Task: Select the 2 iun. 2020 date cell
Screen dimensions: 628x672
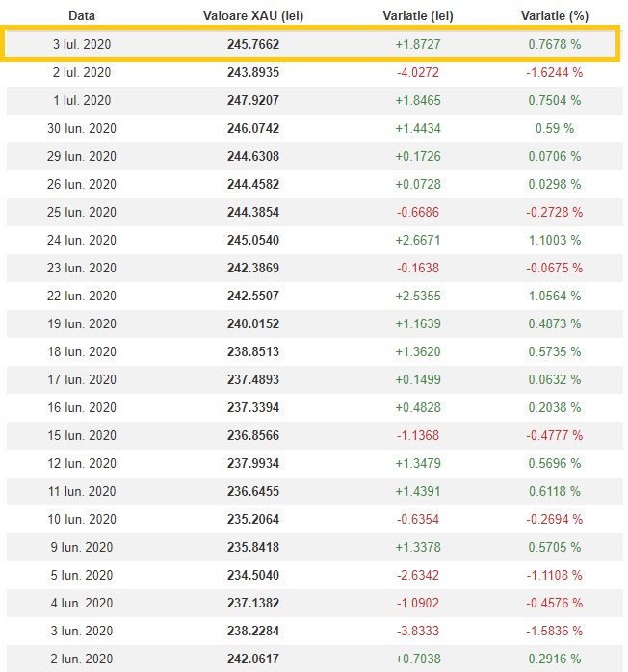Action: (83, 659)
